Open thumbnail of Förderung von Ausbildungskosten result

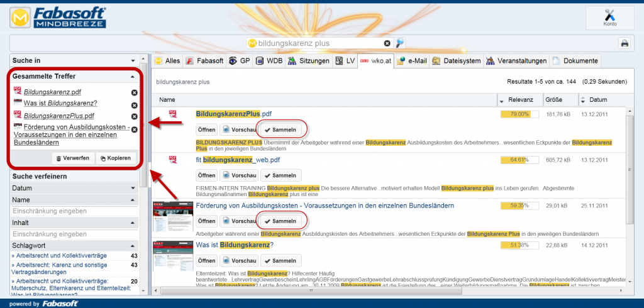click(172, 217)
